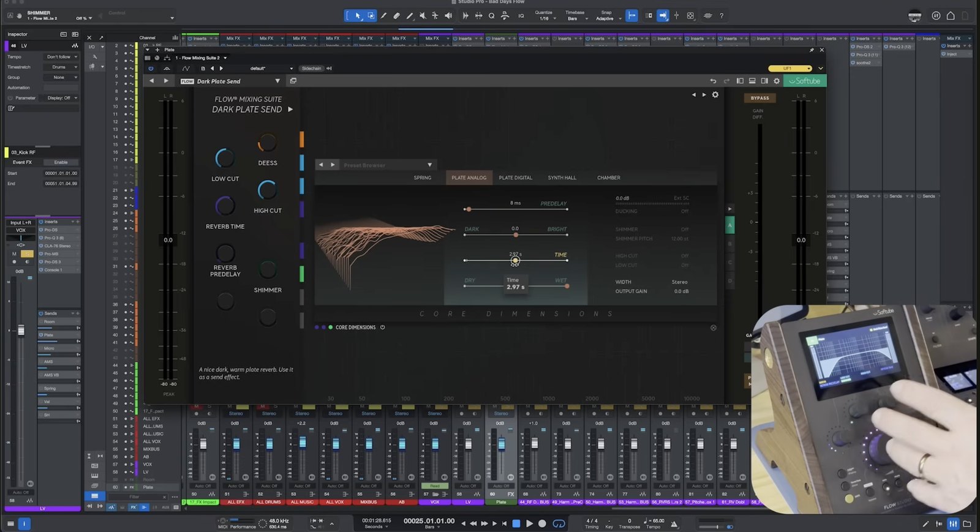Click the Event FX Enable button
Image resolution: width=980 pixels, height=532 pixels.
pyautogui.click(x=61, y=162)
